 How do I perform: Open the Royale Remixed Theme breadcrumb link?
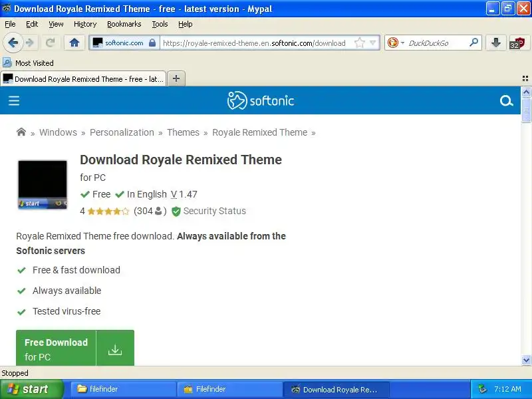(x=259, y=132)
